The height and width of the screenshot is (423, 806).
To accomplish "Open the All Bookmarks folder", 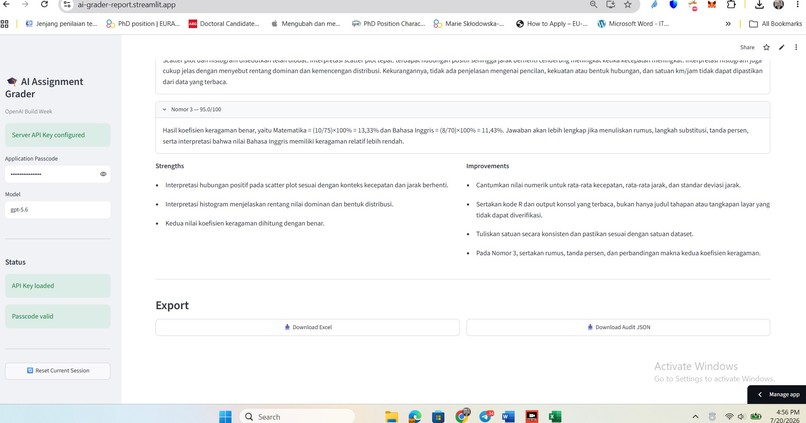I will 775,24.
